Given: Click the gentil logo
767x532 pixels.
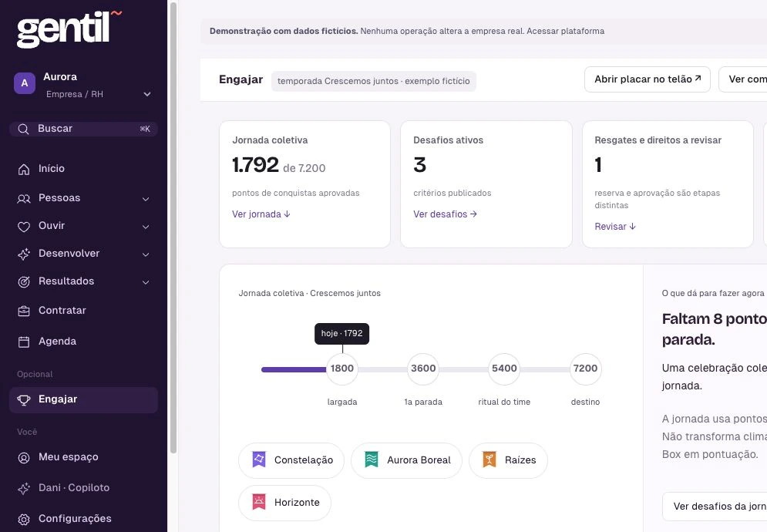Looking at the screenshot, I should tap(69, 29).
